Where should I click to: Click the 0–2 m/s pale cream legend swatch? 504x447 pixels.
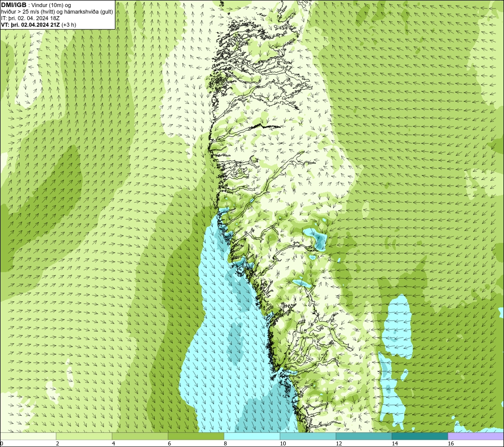click(x=28, y=436)
